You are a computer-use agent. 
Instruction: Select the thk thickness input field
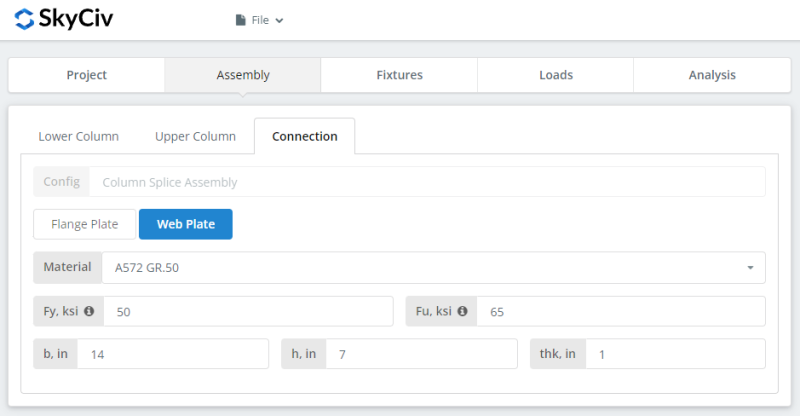tap(675, 354)
